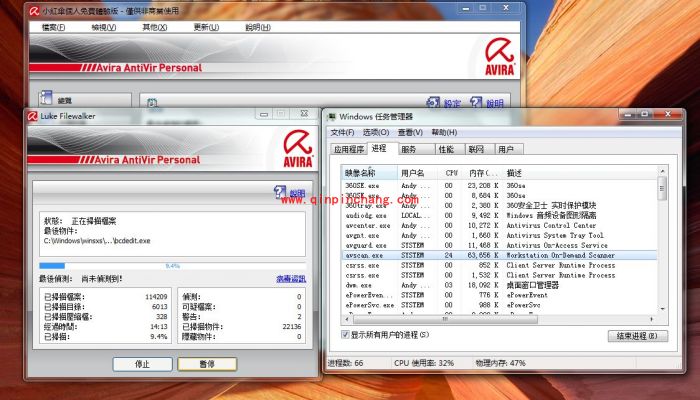This screenshot has width=700, height=400.
Task: Click the 暫停 pause button
Action: click(207, 364)
